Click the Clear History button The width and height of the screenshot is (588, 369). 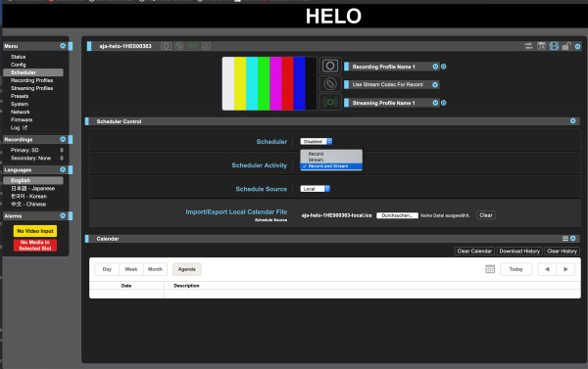(562, 251)
